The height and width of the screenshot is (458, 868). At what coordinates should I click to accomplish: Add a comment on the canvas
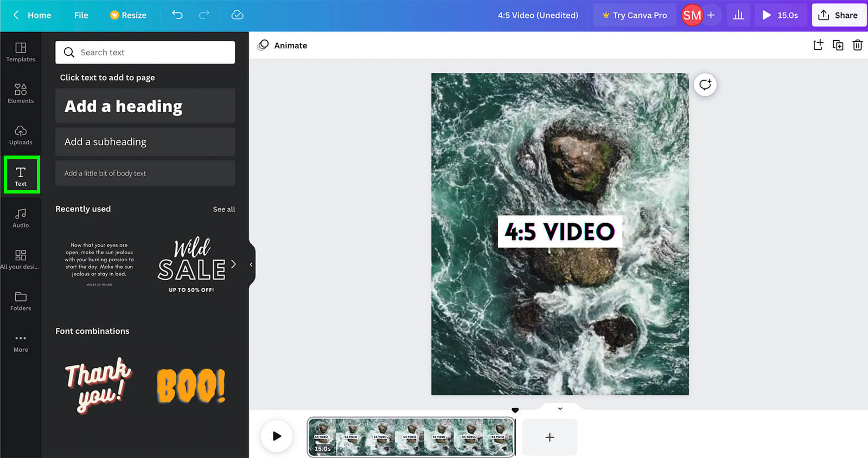[705, 85]
